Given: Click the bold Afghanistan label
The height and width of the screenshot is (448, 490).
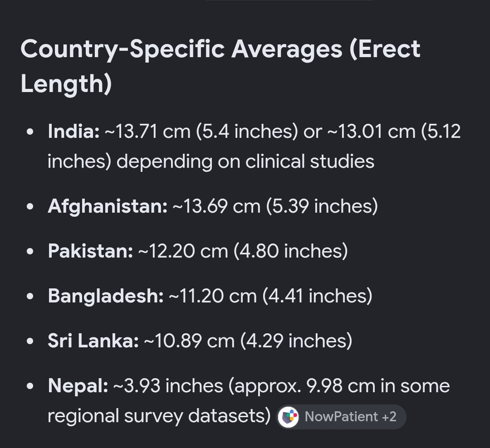Looking at the screenshot, I should pyautogui.click(x=108, y=206).
